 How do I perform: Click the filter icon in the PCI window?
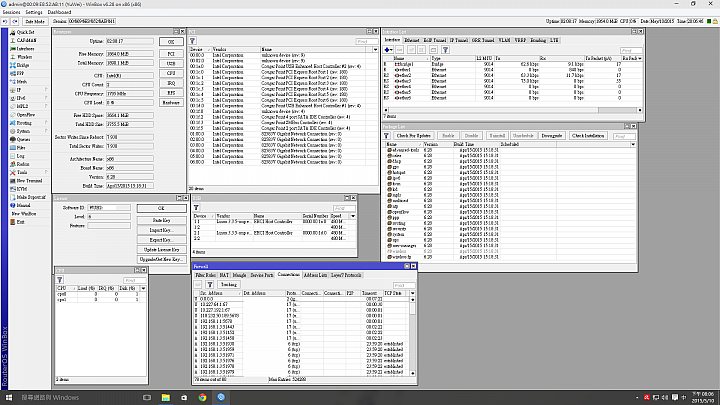[192, 41]
